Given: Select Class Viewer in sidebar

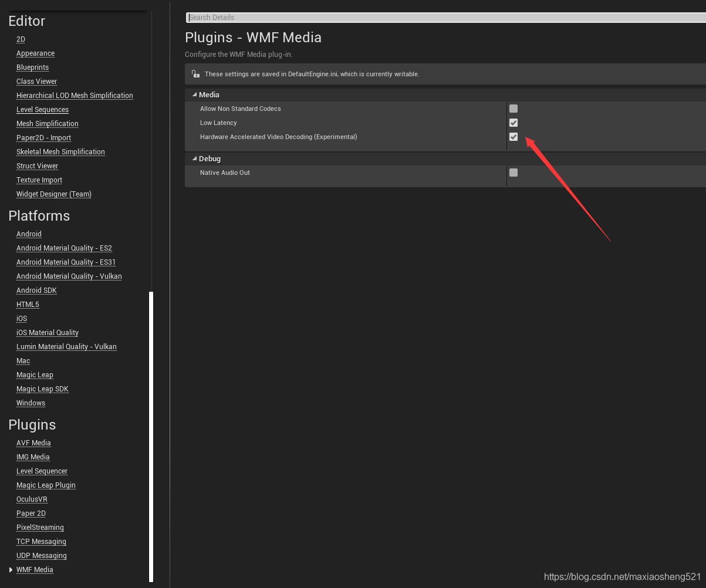Looking at the screenshot, I should [36, 82].
